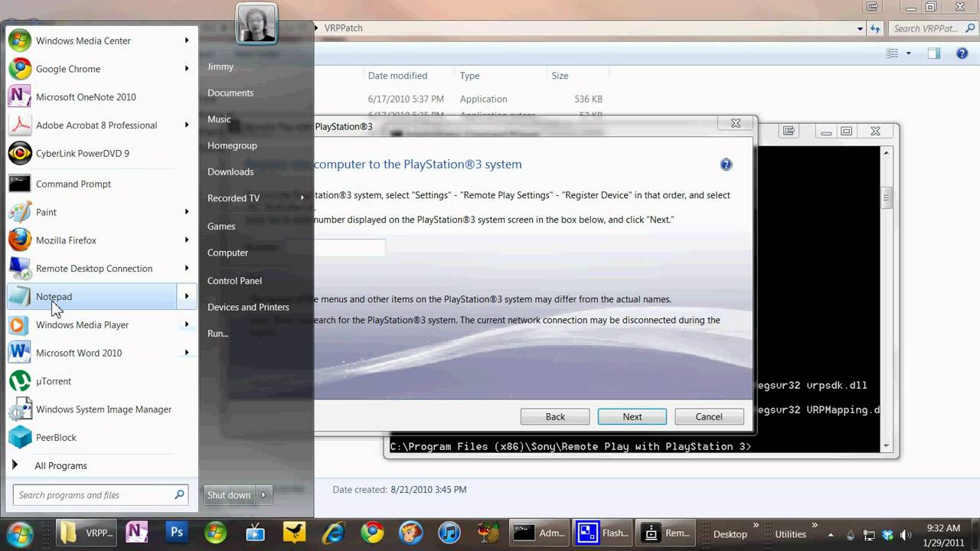The width and height of the screenshot is (980, 551).
Task: Open Windows System Image Manager icon
Action: pos(20,409)
